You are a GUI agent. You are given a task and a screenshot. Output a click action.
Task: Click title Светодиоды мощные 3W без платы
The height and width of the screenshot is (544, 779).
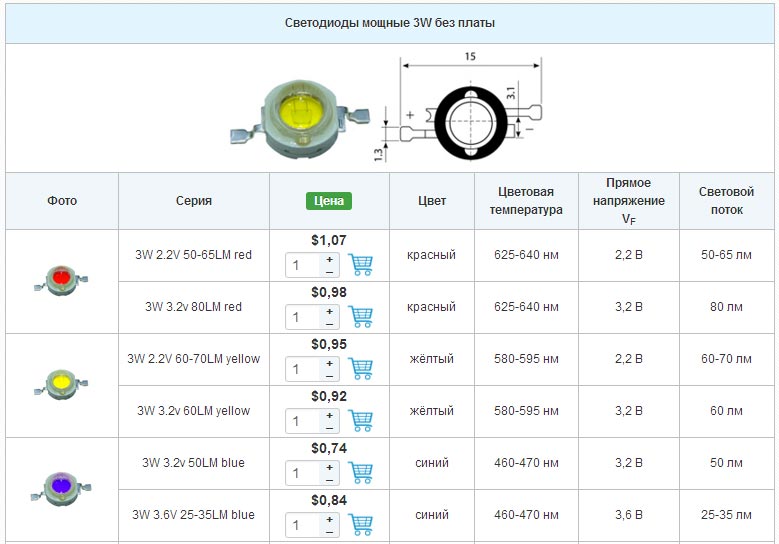click(390, 23)
